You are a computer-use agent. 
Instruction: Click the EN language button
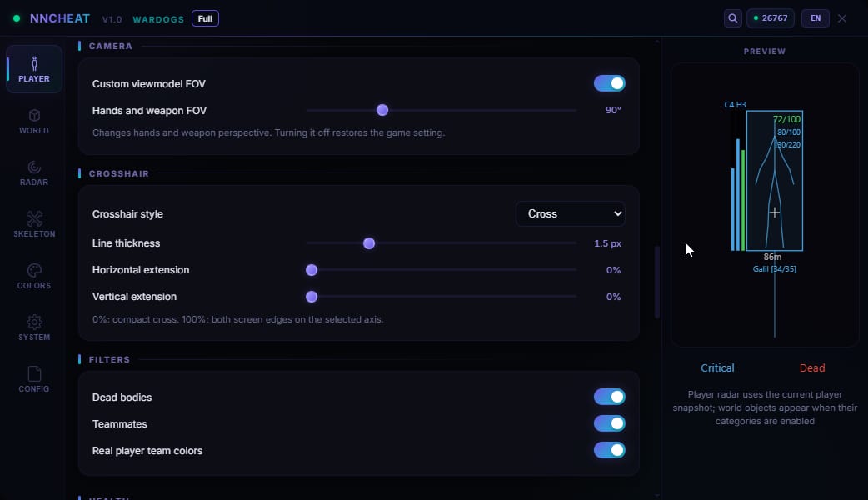click(816, 18)
